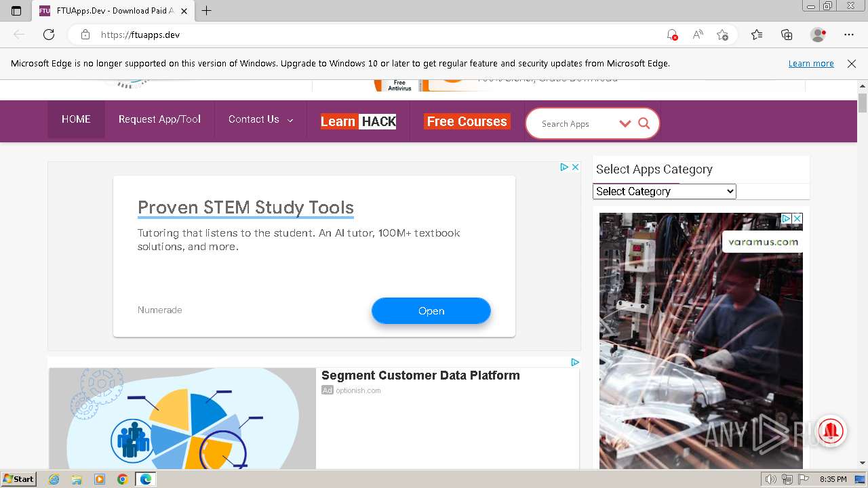Click the scrollbar down arrow
The image size is (868, 488).
pos(863,463)
